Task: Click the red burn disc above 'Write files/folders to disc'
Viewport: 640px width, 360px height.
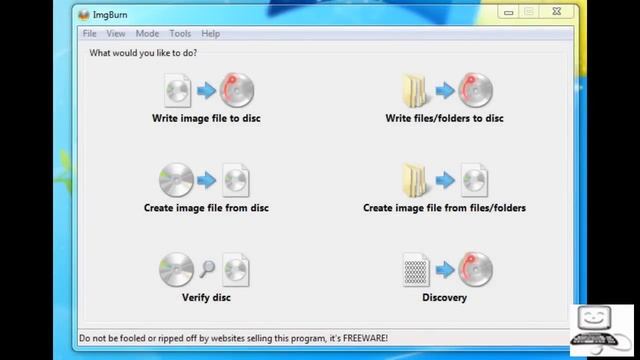Action: pos(476,90)
